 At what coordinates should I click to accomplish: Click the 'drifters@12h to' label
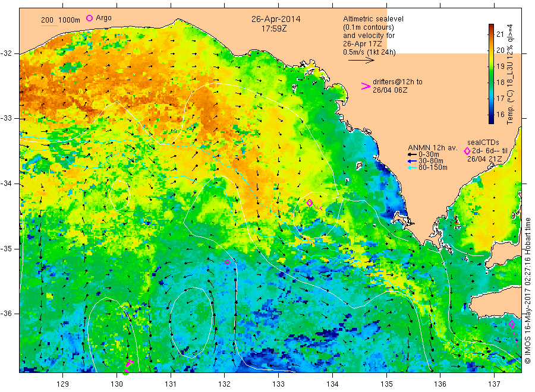398,82
